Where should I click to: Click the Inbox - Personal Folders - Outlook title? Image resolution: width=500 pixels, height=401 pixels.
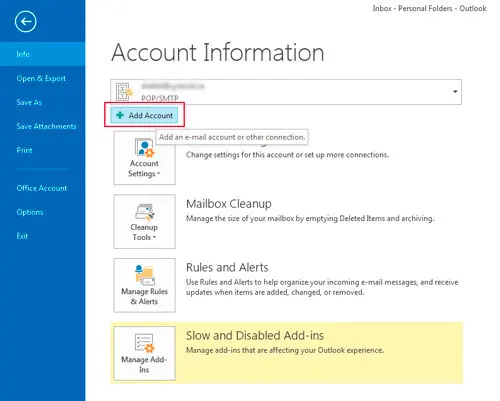pos(429,8)
